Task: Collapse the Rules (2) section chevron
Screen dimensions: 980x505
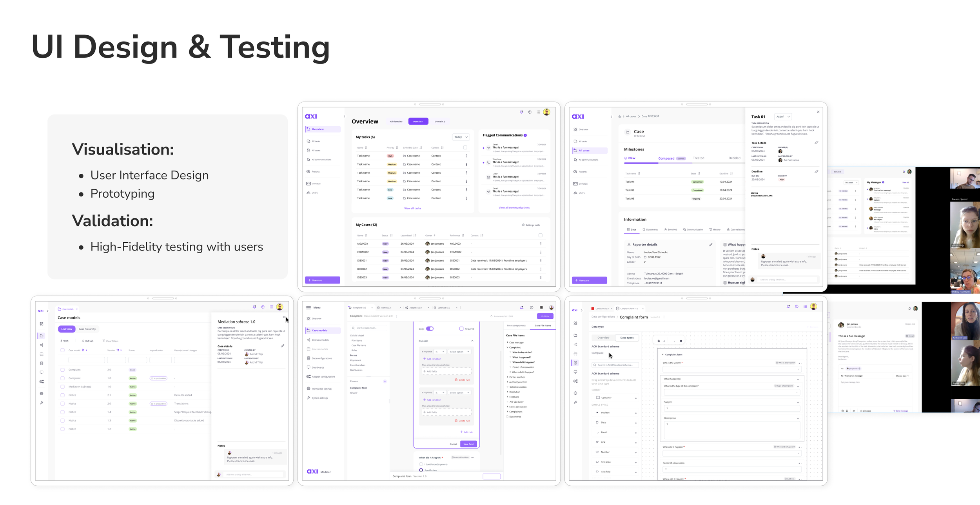Action: [x=472, y=341]
